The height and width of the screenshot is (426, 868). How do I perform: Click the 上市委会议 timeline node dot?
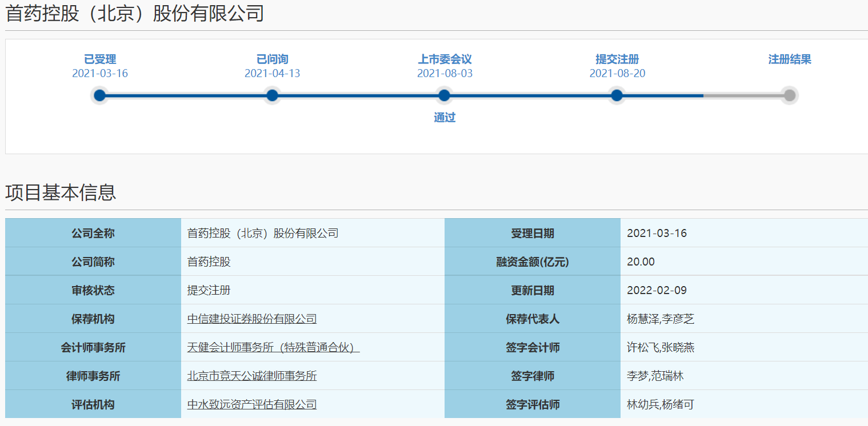pyautogui.click(x=445, y=95)
